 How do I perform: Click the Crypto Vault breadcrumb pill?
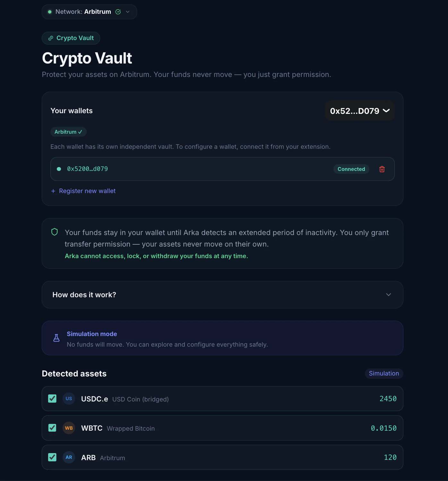tap(71, 38)
